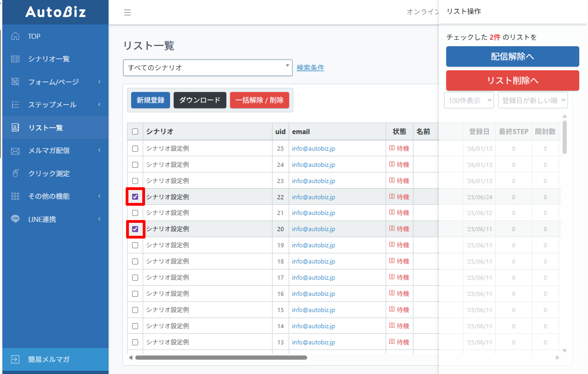
Task: Click the フォーム/ページ sidebar icon
Action: click(x=15, y=82)
